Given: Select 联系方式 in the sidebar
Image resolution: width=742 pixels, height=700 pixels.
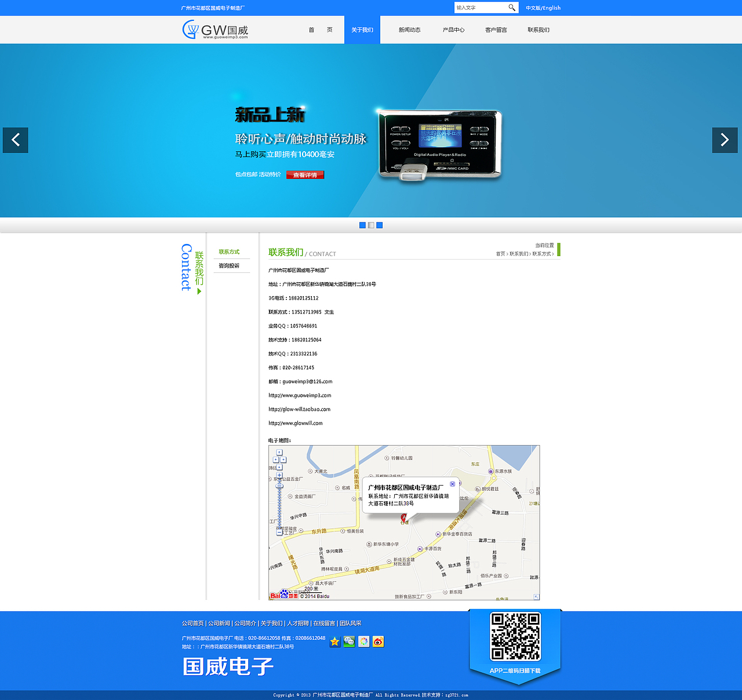Looking at the screenshot, I should [x=229, y=251].
